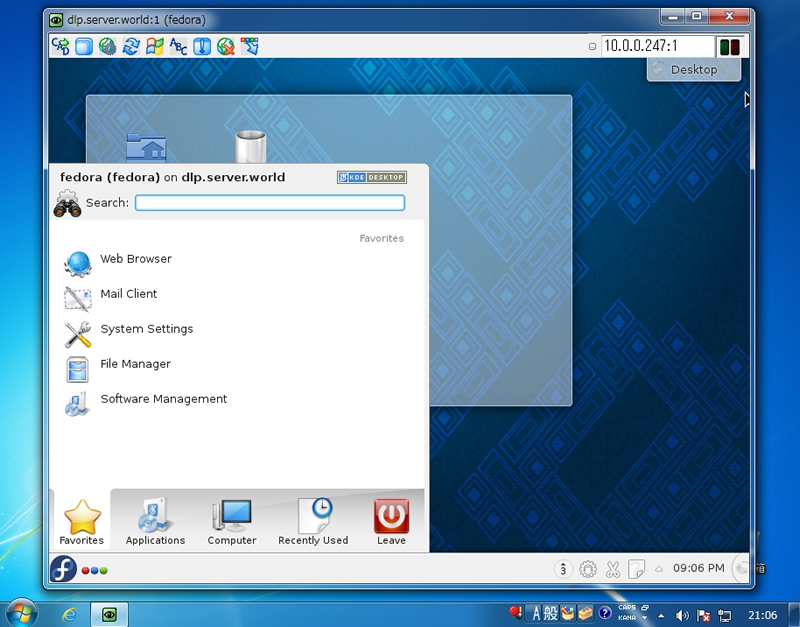Select the Trash icon on the desktop
The image size is (800, 627).
[x=251, y=147]
